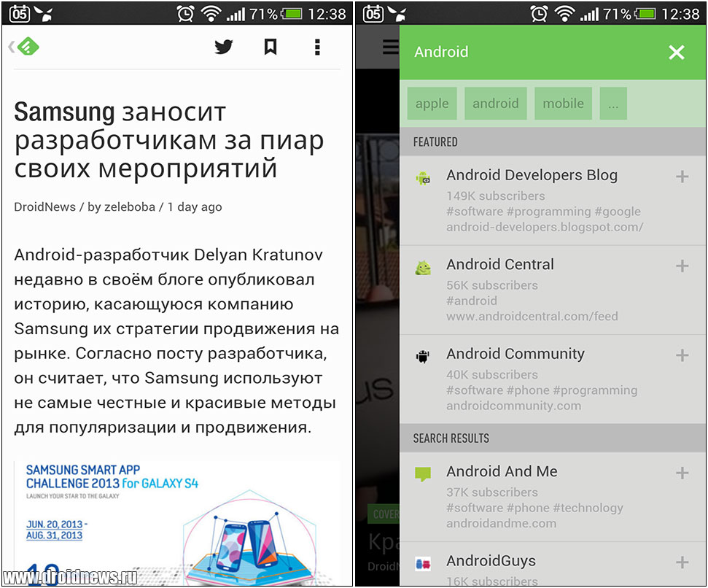Tap android-developers.blogspot.com/ URL

(545, 227)
